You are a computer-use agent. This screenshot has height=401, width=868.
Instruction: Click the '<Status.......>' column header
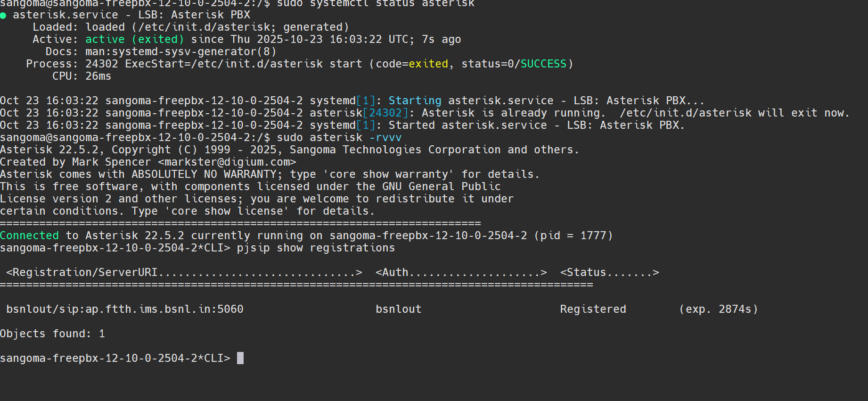click(609, 272)
